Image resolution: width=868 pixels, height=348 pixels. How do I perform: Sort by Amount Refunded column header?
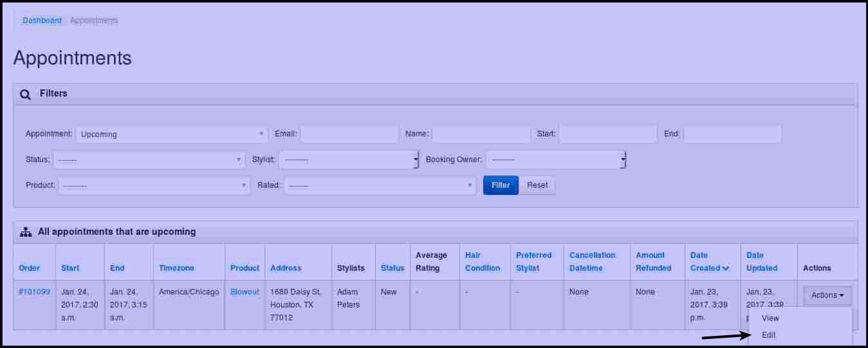(x=654, y=262)
